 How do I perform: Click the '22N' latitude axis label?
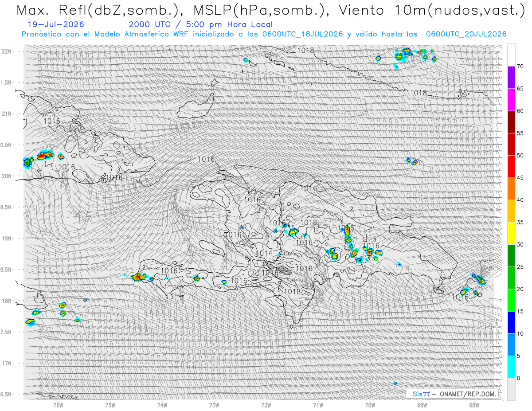coord(7,51)
